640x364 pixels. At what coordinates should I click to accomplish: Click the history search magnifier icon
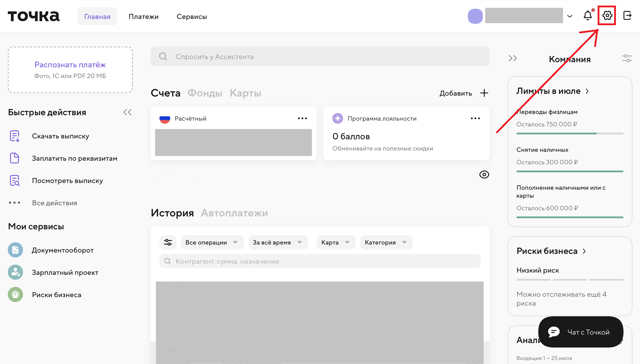pyautogui.click(x=167, y=261)
